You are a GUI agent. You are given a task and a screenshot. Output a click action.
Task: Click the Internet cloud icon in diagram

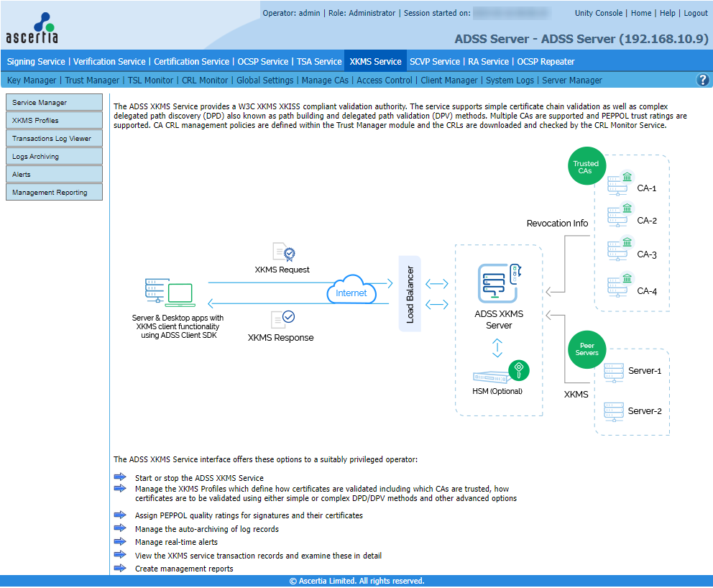pyautogui.click(x=351, y=292)
